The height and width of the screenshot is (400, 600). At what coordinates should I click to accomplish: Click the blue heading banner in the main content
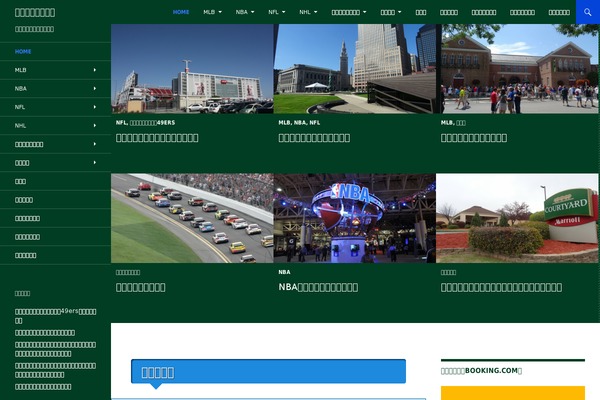268,371
